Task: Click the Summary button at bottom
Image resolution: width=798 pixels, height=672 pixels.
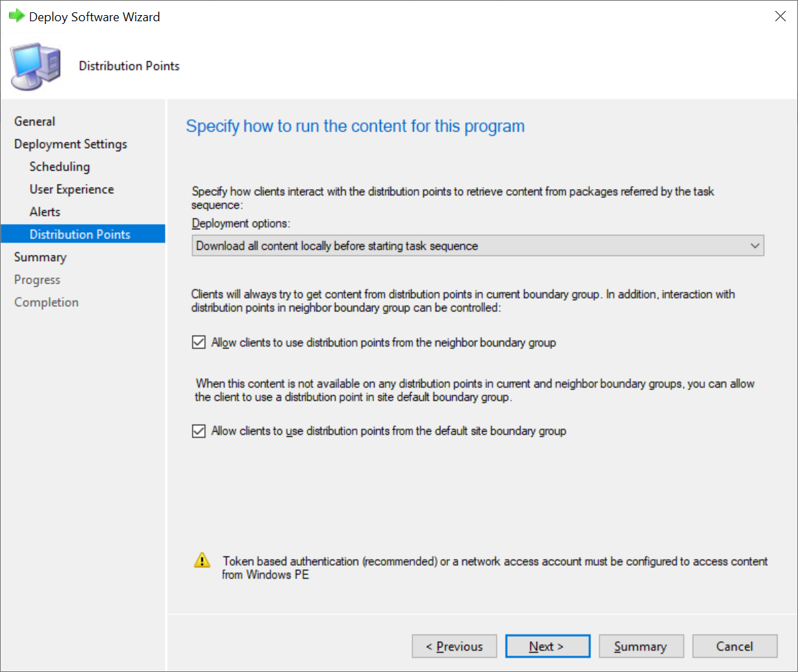Action: click(x=641, y=646)
